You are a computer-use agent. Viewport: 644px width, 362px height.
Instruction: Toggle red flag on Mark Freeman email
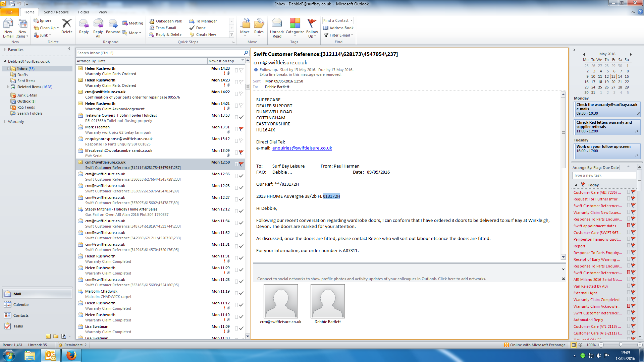coord(241,129)
